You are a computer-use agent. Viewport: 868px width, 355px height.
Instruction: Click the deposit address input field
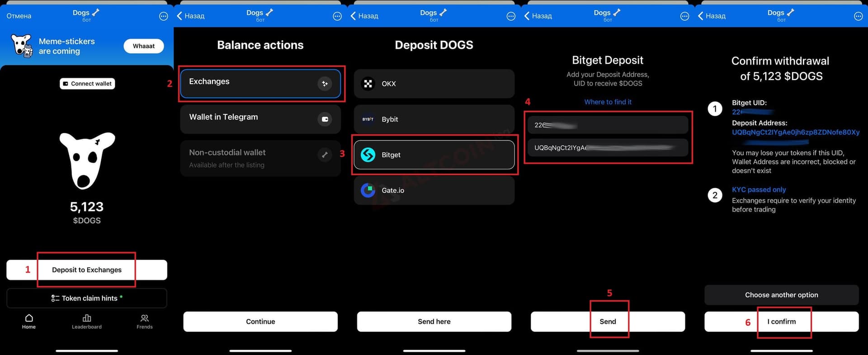point(608,148)
